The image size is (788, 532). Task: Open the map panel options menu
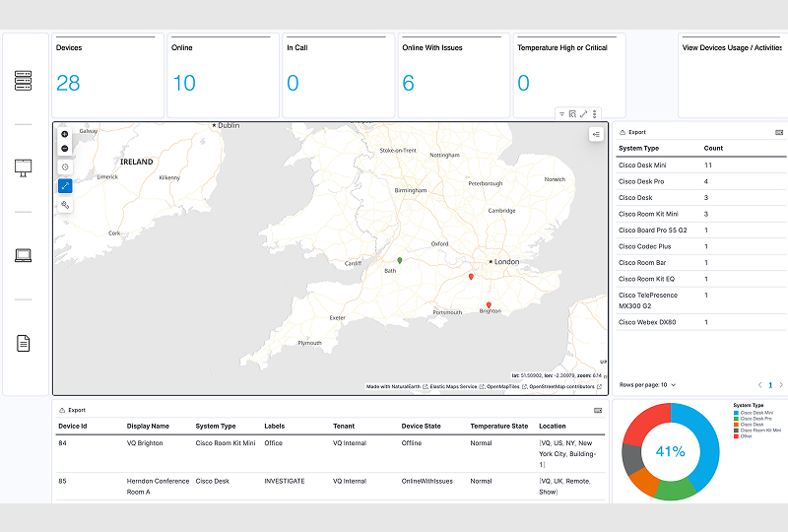click(x=594, y=114)
